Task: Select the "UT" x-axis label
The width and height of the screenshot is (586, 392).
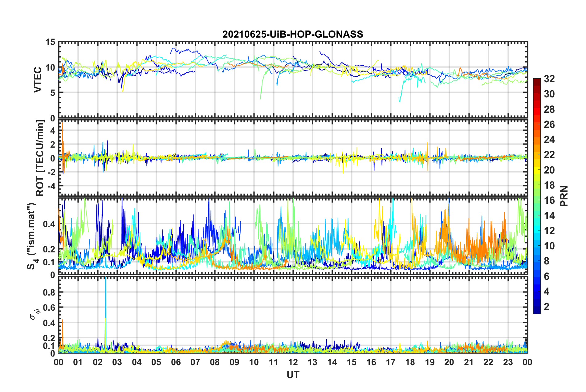Action: pos(293,375)
